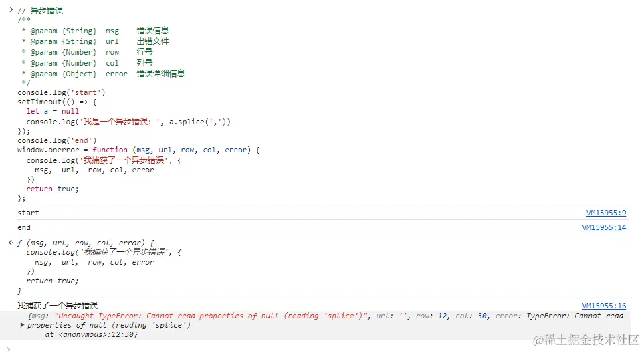Viewport: 644px width, 351px height.
Task: Click the 'setTimeout(() => {' code line
Action: (x=57, y=102)
